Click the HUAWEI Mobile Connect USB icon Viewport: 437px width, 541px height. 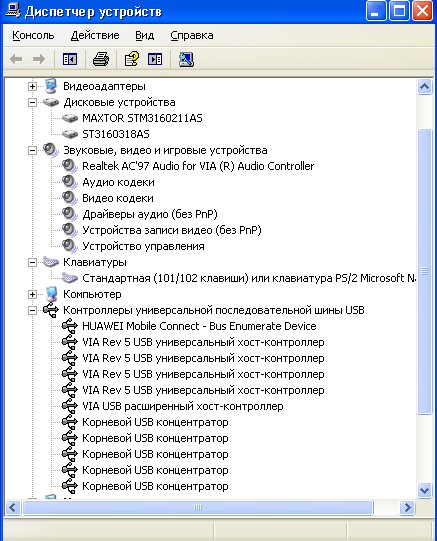click(70, 326)
